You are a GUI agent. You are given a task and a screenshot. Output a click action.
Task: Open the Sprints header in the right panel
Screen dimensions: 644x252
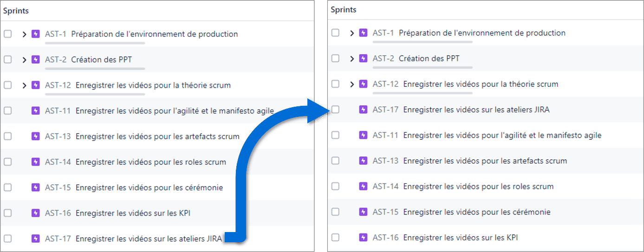[344, 10]
